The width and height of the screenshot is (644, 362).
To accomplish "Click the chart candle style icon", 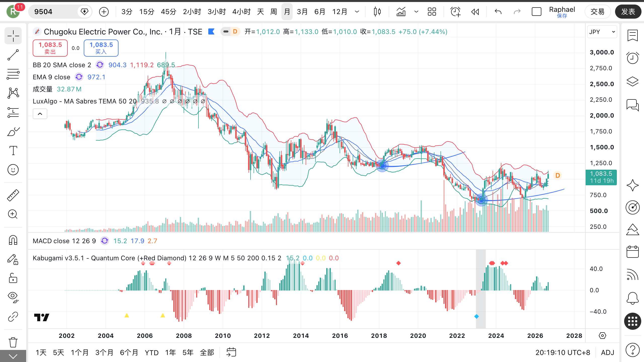I will (x=377, y=12).
